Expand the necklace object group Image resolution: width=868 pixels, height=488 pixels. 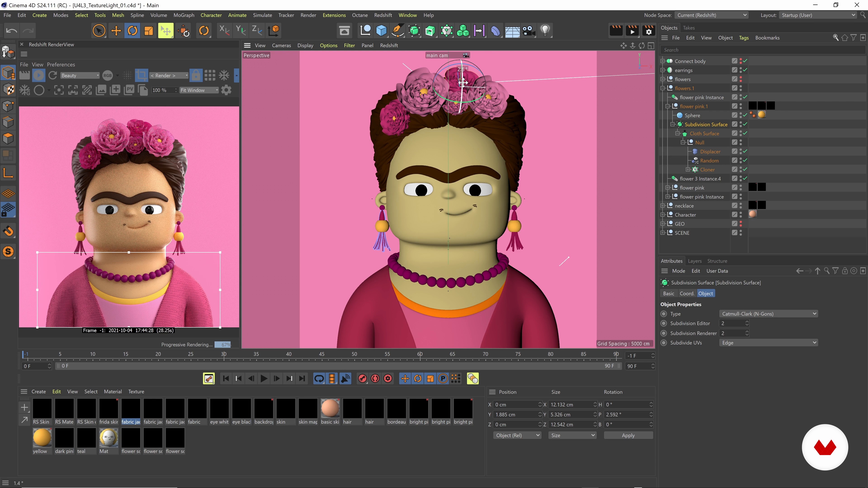coord(663,206)
